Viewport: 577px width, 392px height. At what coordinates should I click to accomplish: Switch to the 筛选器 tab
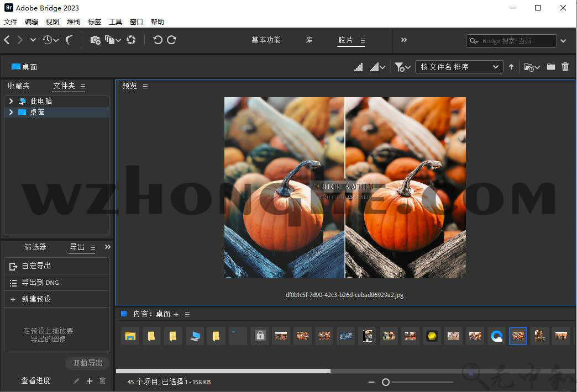pos(35,247)
